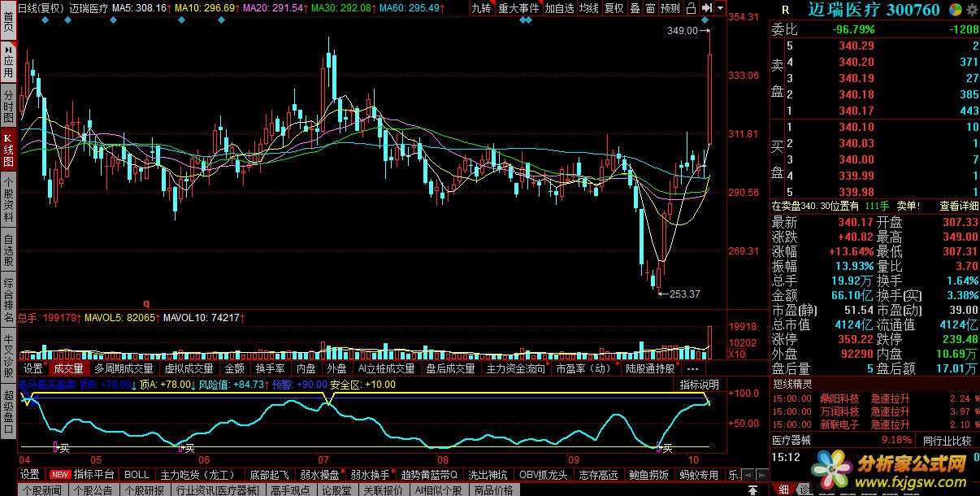
Task: Select 趋势黄蓝带Q indicator tab
Action: [x=430, y=474]
